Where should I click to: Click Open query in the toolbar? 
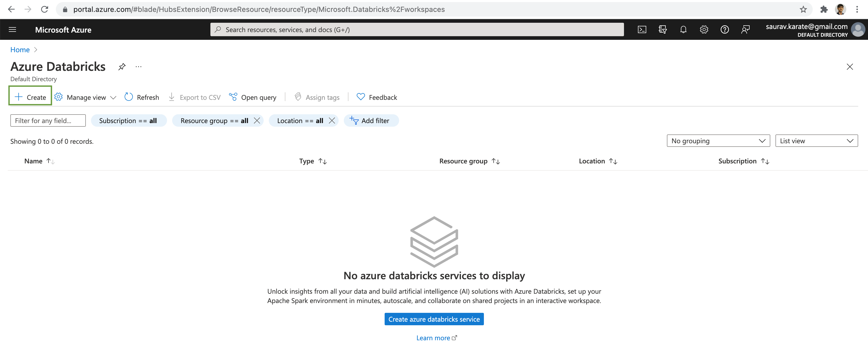[x=253, y=97]
